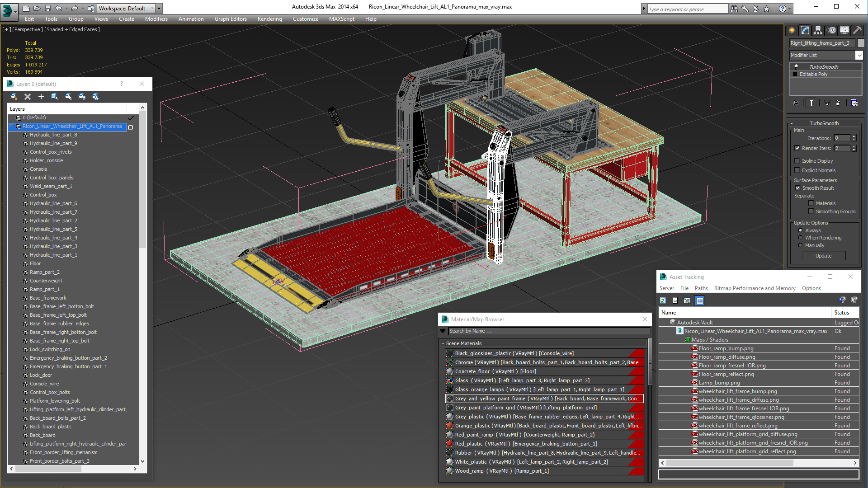
Task: Open the help question mark dropdown arrow
Action: click(x=790, y=9)
